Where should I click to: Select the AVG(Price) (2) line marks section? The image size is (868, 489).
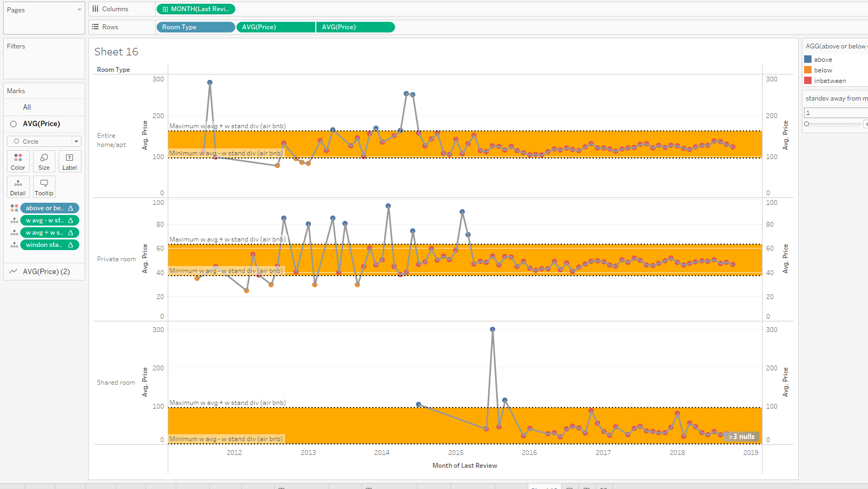coord(46,271)
